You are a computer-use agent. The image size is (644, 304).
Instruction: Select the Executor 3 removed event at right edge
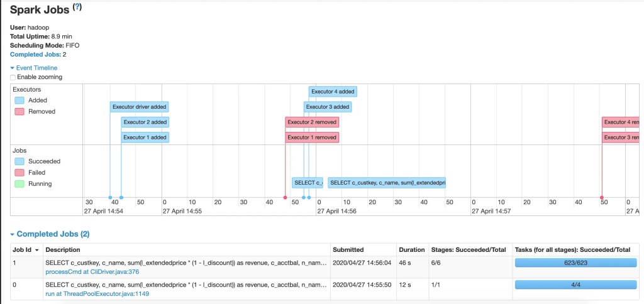(x=621, y=138)
